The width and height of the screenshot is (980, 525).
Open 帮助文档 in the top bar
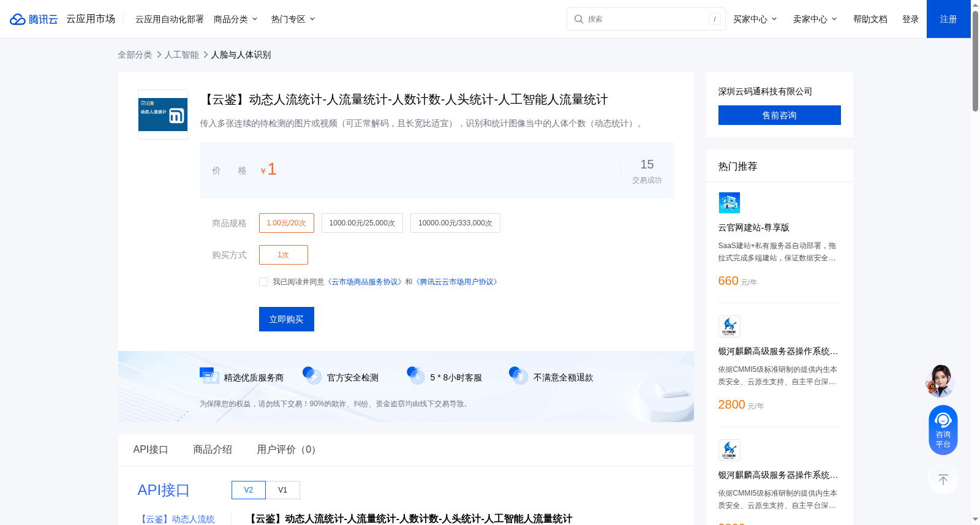870,19
